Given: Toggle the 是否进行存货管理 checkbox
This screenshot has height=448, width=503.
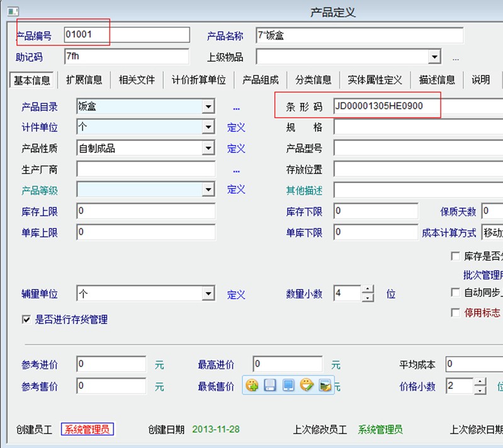Looking at the screenshot, I should point(26,320).
